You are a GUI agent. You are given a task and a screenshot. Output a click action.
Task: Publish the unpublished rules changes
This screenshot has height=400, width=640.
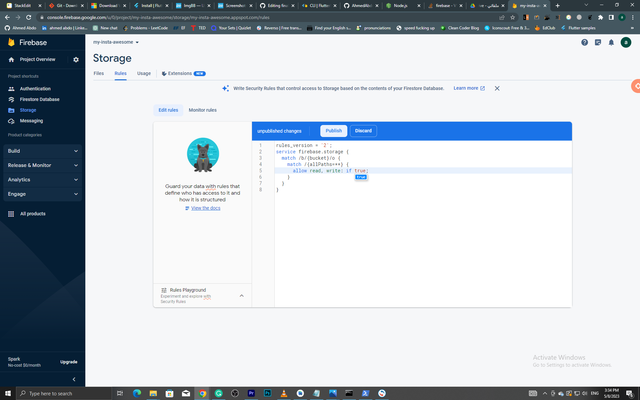pyautogui.click(x=333, y=131)
